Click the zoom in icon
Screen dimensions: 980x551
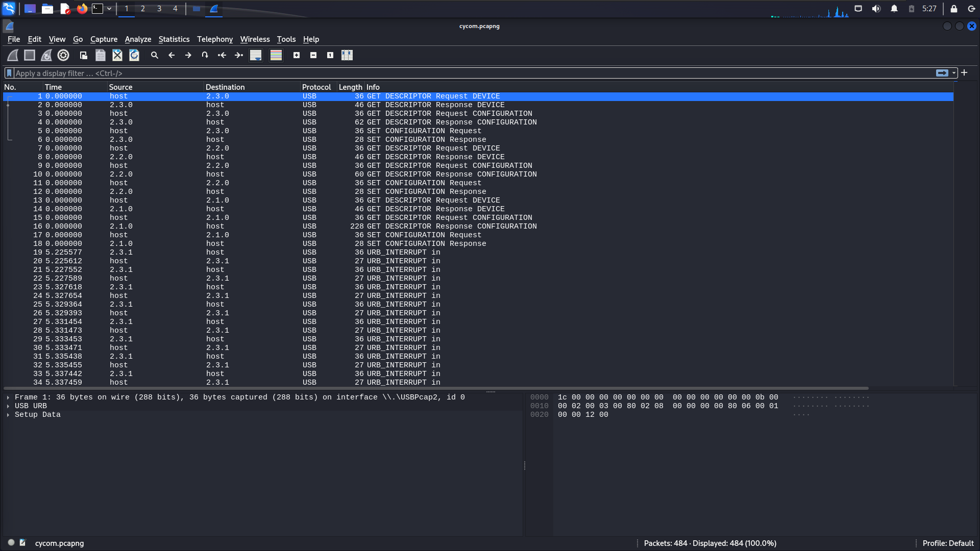297,55
